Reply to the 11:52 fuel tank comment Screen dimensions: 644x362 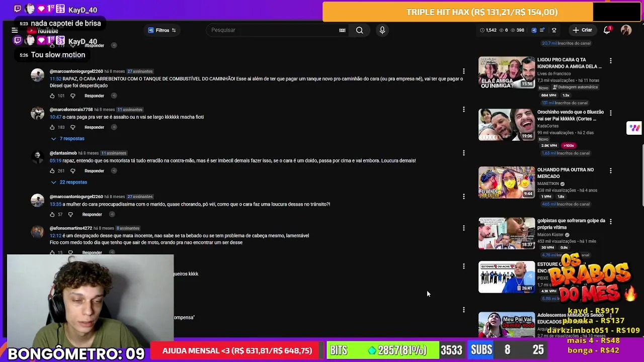(94, 96)
